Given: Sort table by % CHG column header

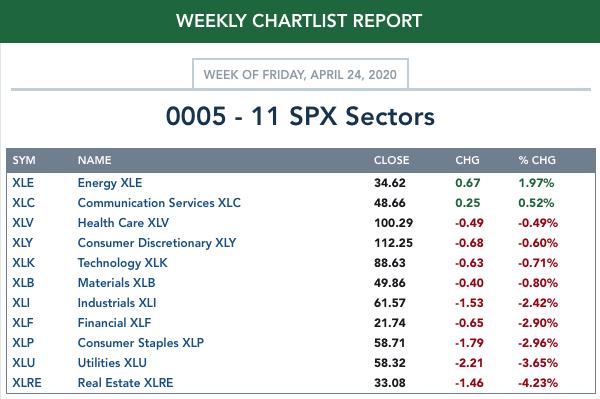Looking at the screenshot, I should coord(537,160).
